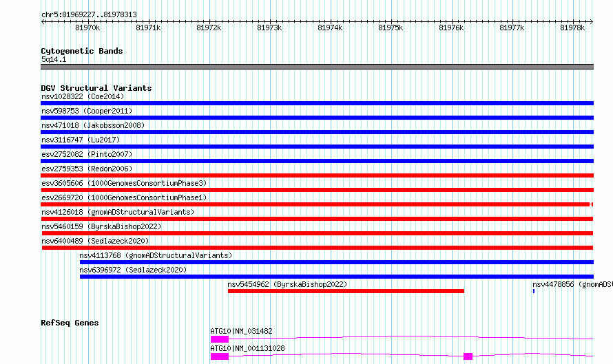613x364 pixels.
Task: Click the 81975k ruler tick label
Action: pos(391,28)
